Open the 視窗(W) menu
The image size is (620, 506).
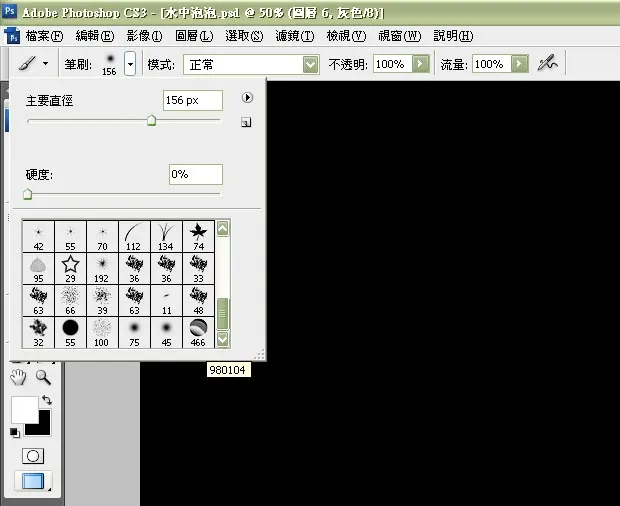(399, 36)
